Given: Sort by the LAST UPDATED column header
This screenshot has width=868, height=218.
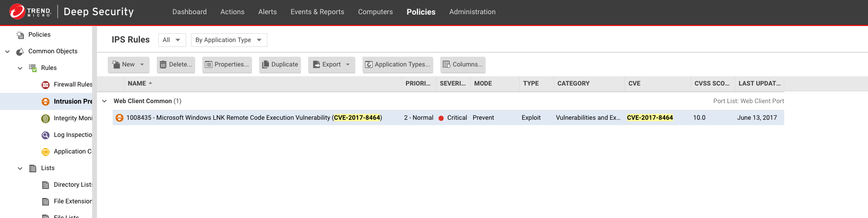Looking at the screenshot, I should coord(759,84).
